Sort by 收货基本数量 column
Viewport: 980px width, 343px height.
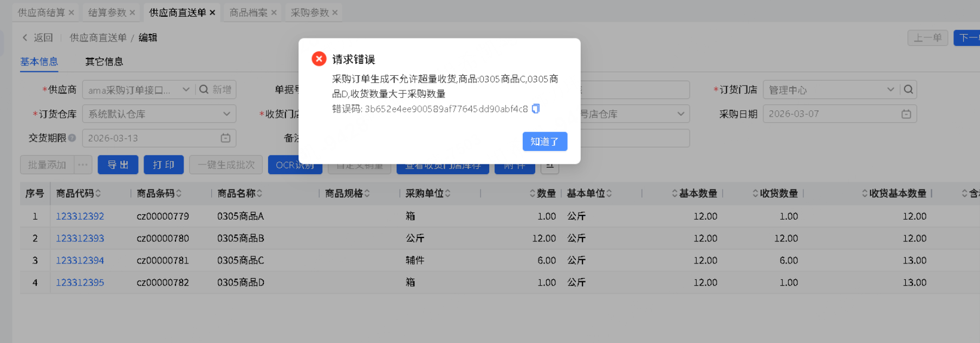point(865,193)
